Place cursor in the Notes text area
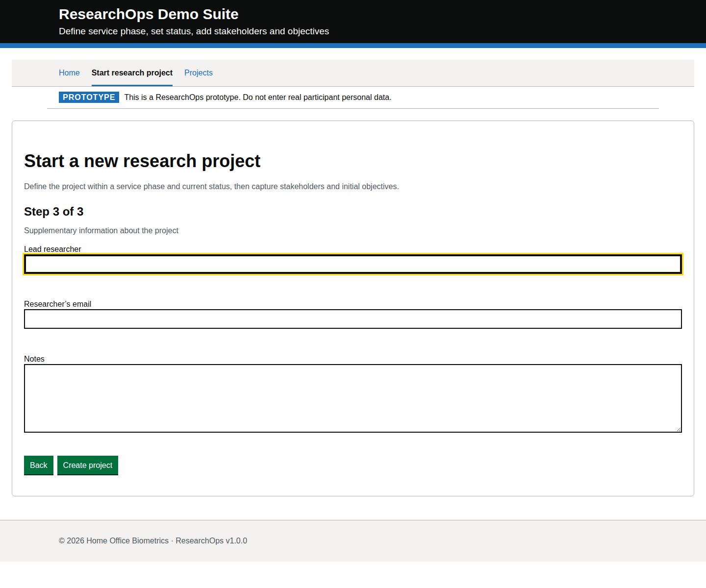The image size is (706, 588). (x=353, y=398)
